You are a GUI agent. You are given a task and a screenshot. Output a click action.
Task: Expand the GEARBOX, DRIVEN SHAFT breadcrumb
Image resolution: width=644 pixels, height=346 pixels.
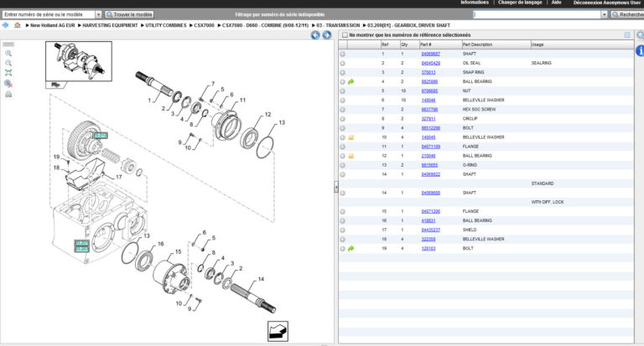(407, 25)
